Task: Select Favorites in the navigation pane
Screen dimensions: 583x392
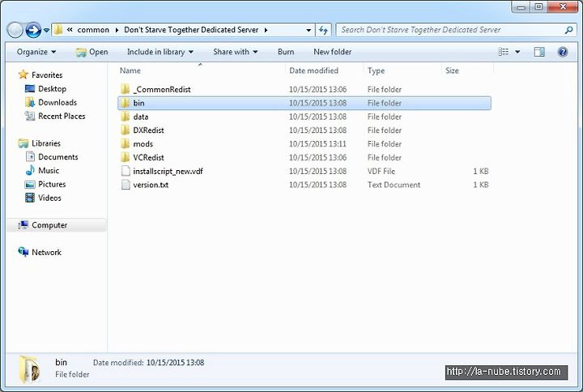Action: tap(47, 75)
